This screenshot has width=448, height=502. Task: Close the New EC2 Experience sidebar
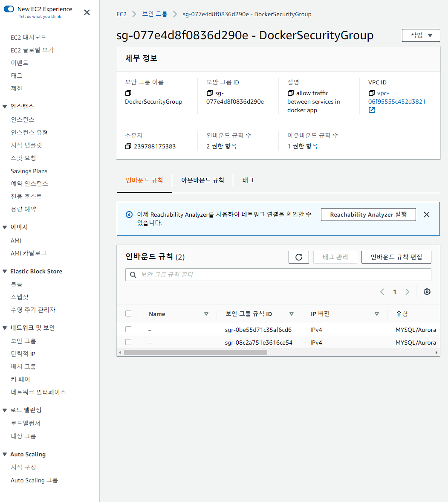(x=87, y=12)
